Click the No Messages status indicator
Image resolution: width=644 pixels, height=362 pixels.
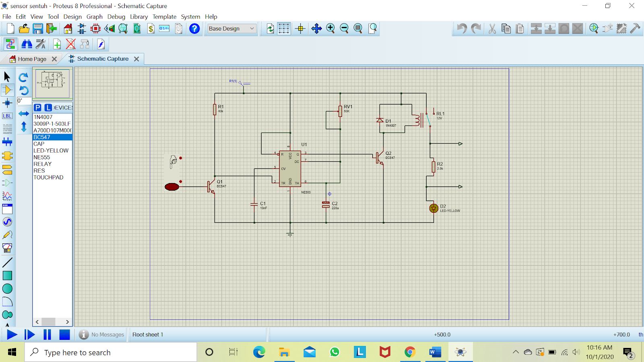101,335
